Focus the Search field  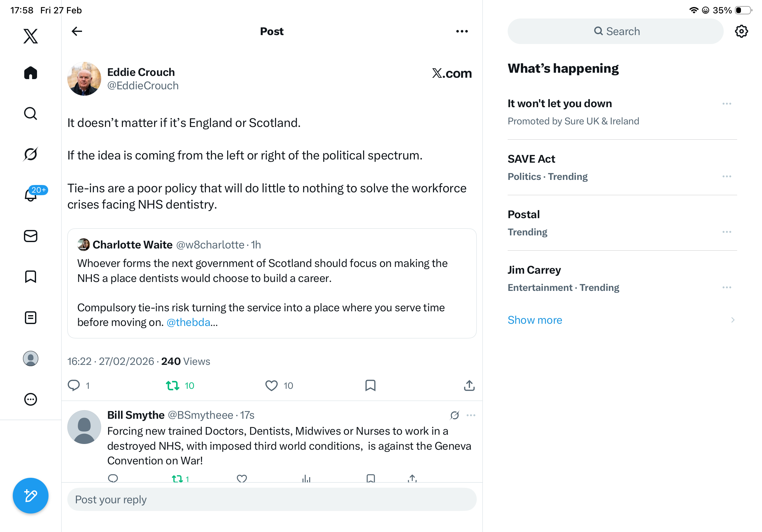(x=616, y=31)
